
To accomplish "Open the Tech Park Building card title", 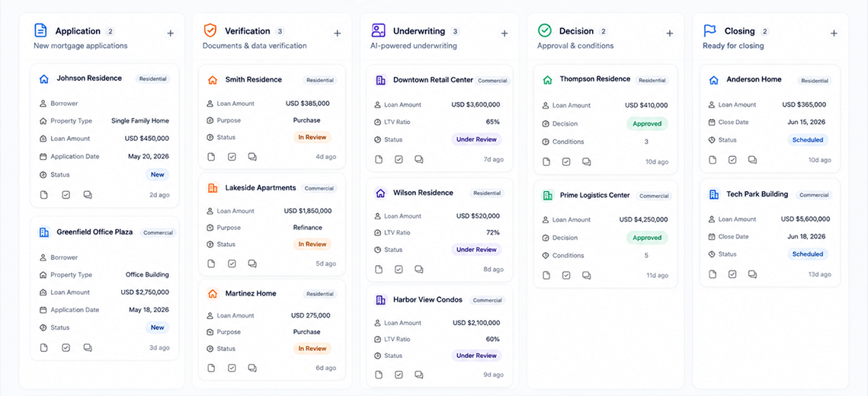I will point(757,194).
